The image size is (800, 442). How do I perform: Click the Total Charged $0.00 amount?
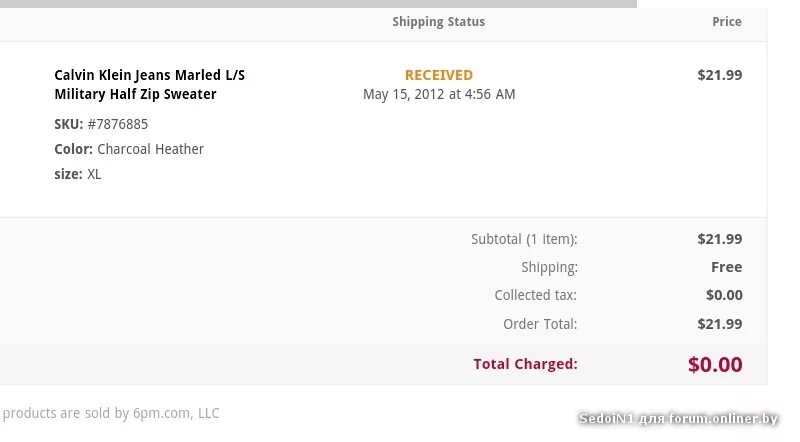[714, 365]
